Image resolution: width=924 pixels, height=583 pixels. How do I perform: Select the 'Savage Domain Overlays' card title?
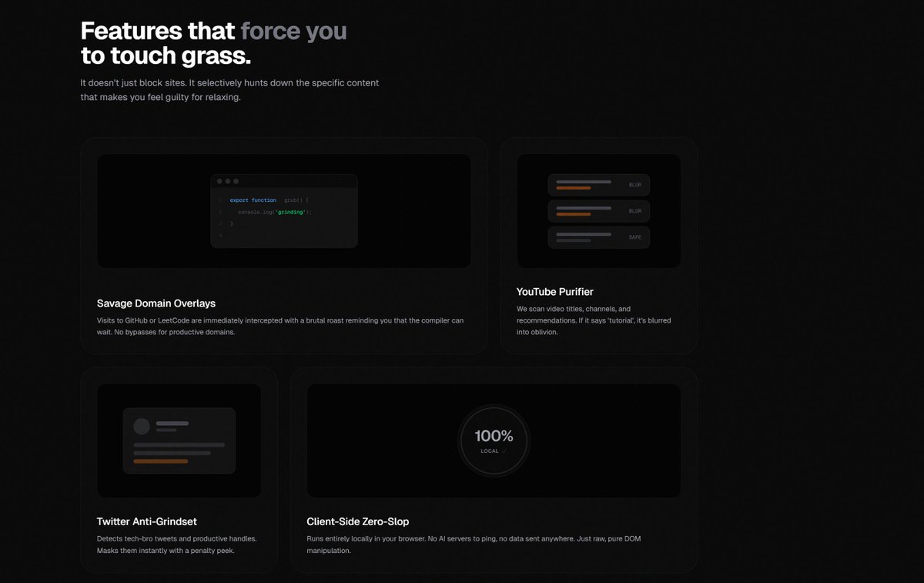[156, 303]
